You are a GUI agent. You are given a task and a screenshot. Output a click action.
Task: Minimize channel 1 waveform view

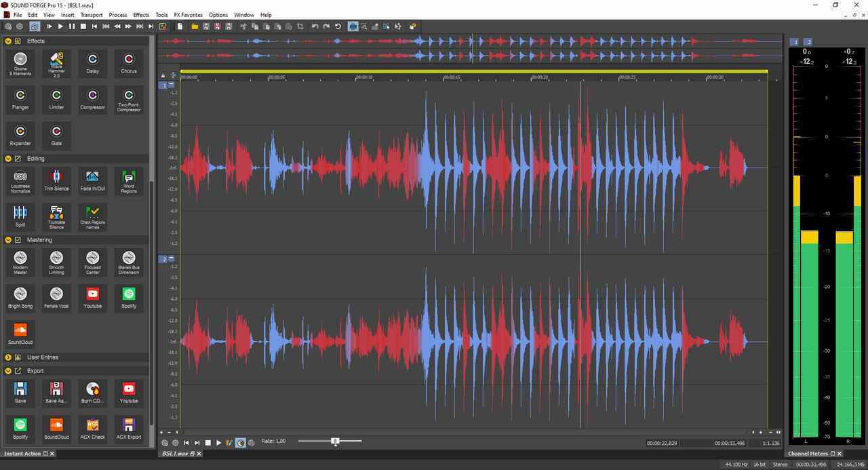(172, 85)
